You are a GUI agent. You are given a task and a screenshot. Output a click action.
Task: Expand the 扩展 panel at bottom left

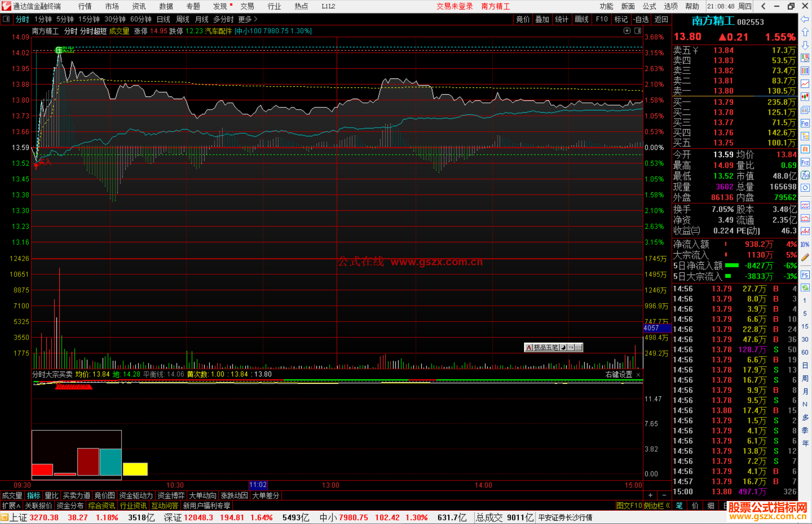point(11,506)
